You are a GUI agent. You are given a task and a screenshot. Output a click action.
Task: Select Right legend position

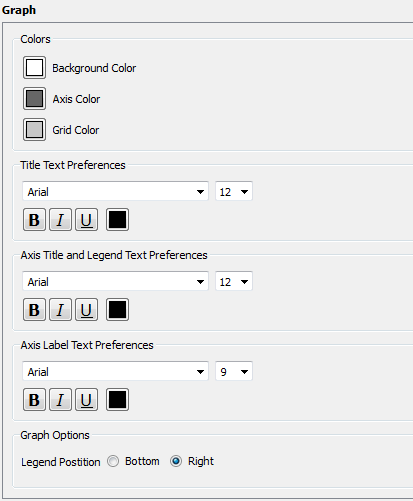[176, 461]
